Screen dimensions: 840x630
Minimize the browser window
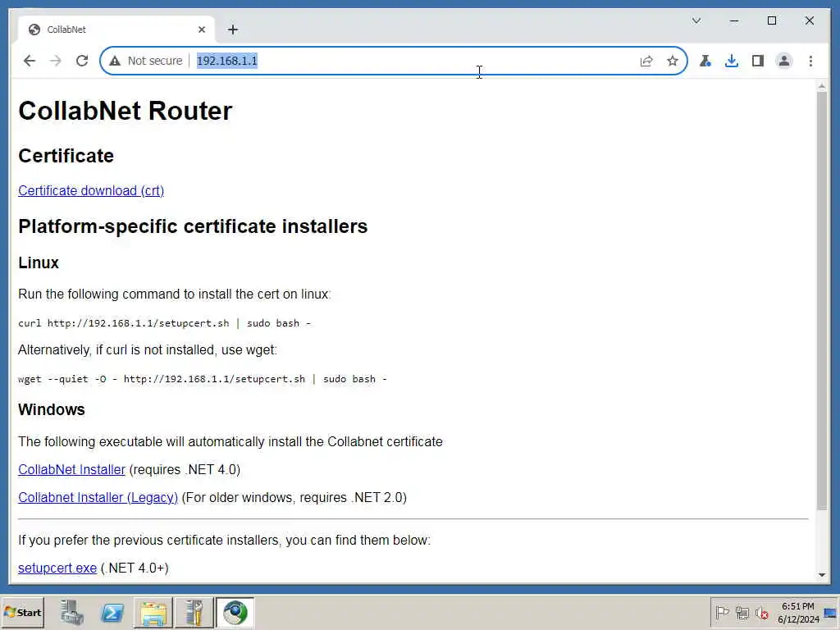coord(734,21)
